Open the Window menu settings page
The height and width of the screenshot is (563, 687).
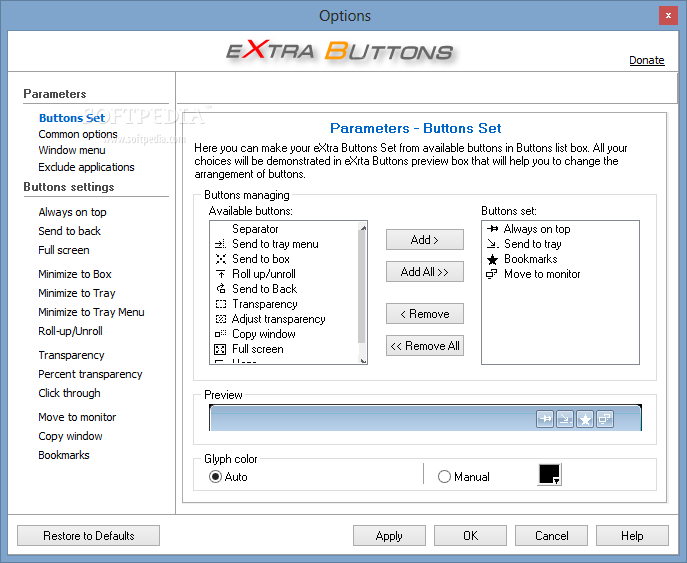71,150
